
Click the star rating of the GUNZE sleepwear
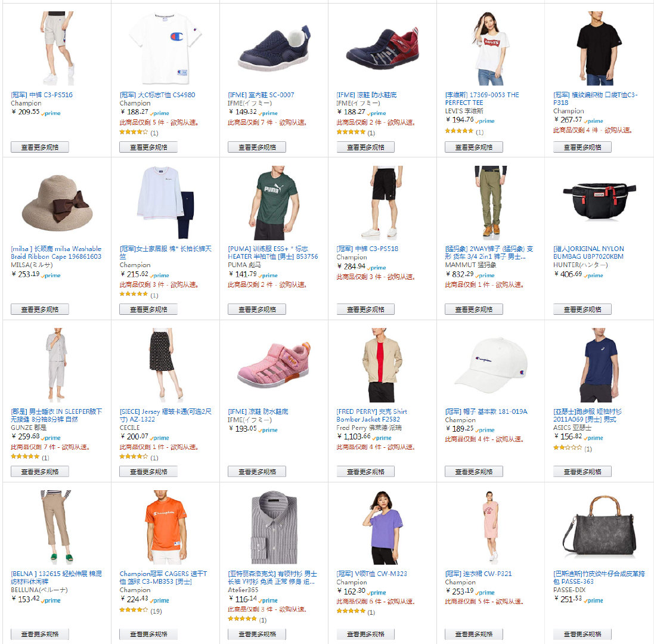point(25,457)
